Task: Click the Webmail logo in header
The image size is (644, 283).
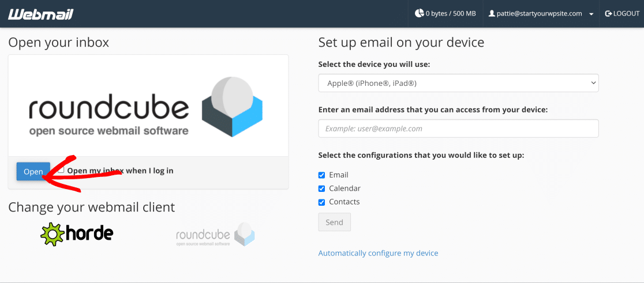Action: [x=40, y=14]
